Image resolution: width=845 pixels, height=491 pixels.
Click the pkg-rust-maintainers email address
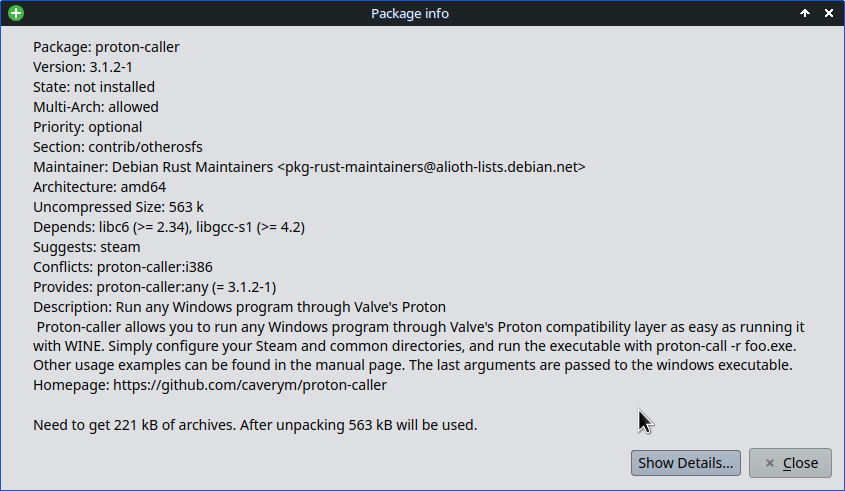[431, 167]
